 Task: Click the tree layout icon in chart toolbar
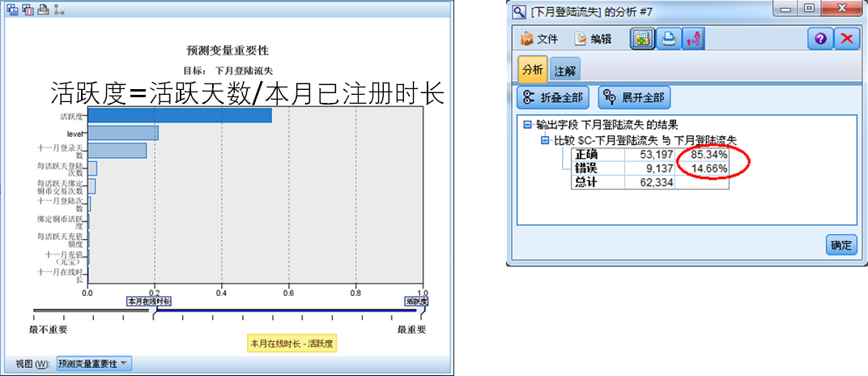point(58,9)
